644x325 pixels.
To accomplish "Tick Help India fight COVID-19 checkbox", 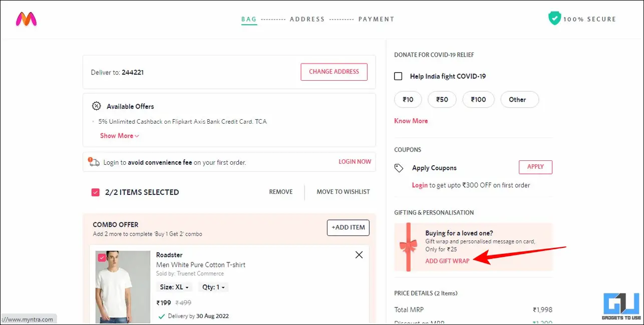I will pyautogui.click(x=398, y=76).
